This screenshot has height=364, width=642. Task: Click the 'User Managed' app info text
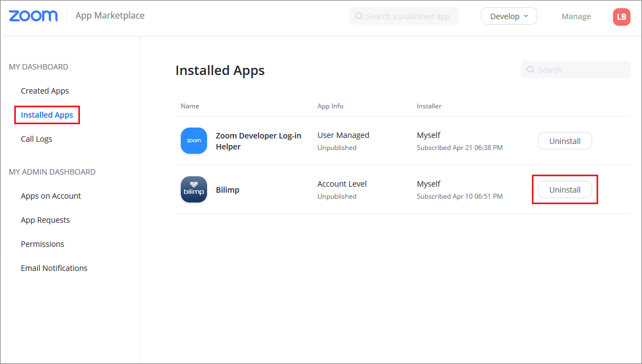click(x=343, y=135)
